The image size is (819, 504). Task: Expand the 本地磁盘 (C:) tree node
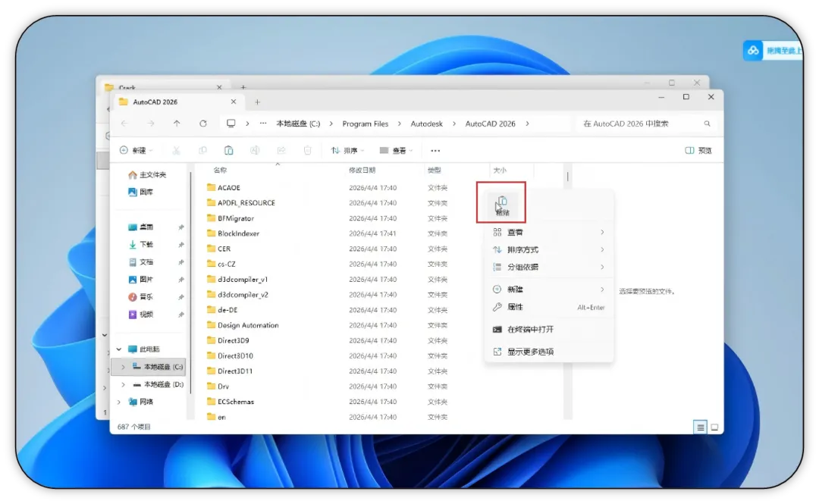tap(124, 367)
